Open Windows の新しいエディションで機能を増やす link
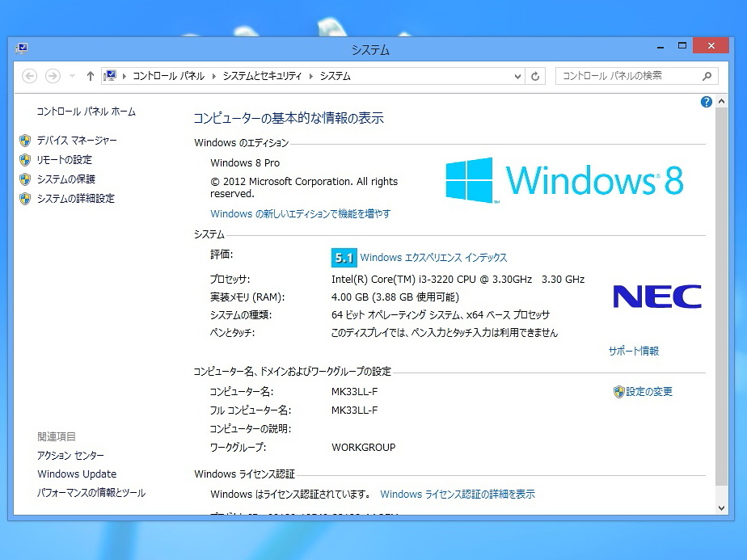 (x=301, y=214)
